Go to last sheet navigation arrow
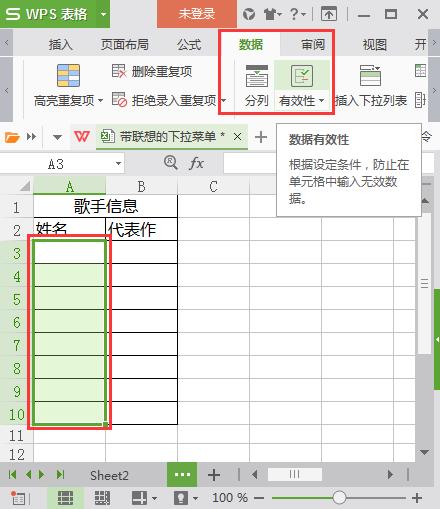The height and width of the screenshot is (509, 440). tap(60, 474)
